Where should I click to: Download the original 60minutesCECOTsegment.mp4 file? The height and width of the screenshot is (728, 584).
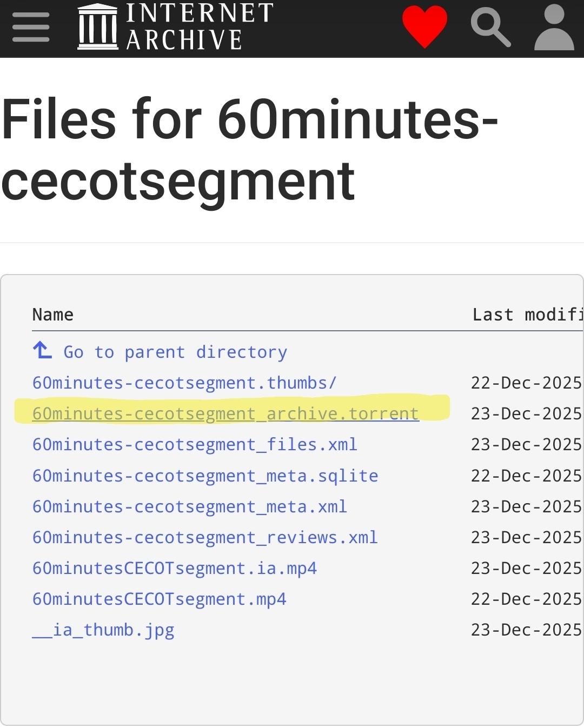(159, 599)
